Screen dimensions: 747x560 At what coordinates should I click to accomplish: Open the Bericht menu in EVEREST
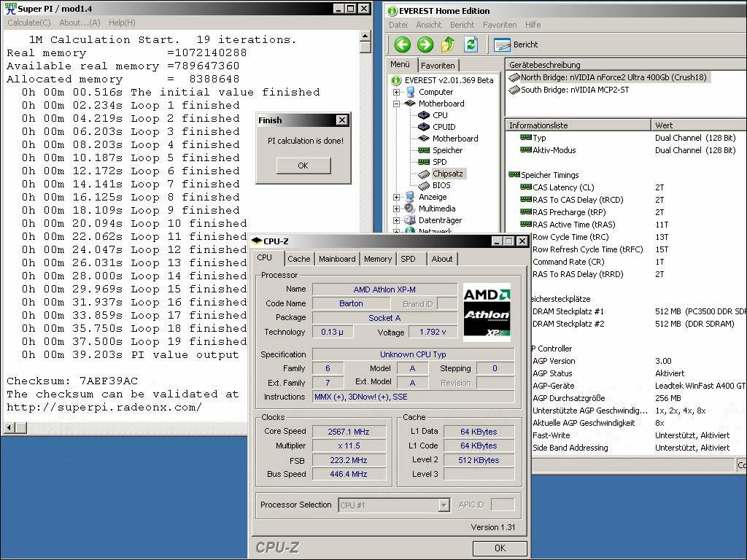click(462, 25)
